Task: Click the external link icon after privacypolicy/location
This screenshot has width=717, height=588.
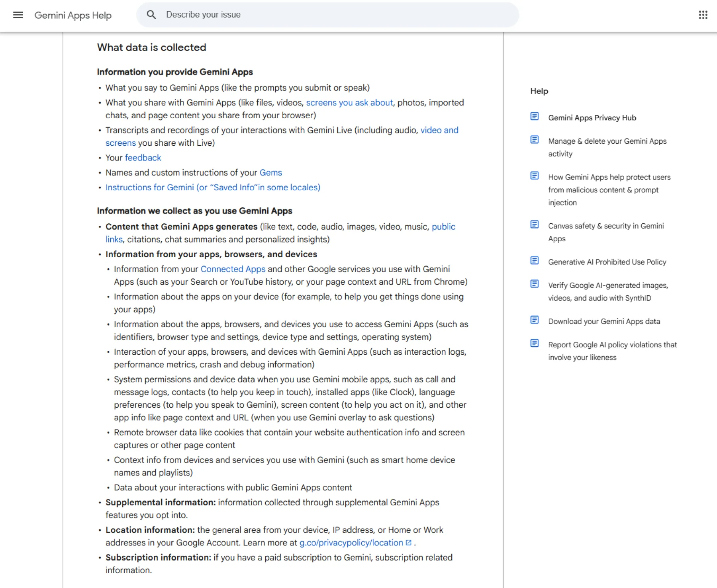Action: (x=408, y=543)
